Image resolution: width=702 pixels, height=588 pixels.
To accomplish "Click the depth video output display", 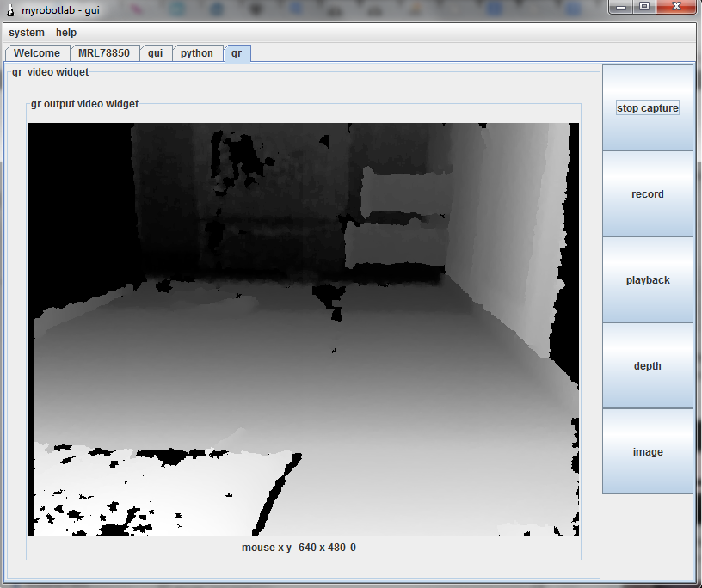I will tap(304, 329).
